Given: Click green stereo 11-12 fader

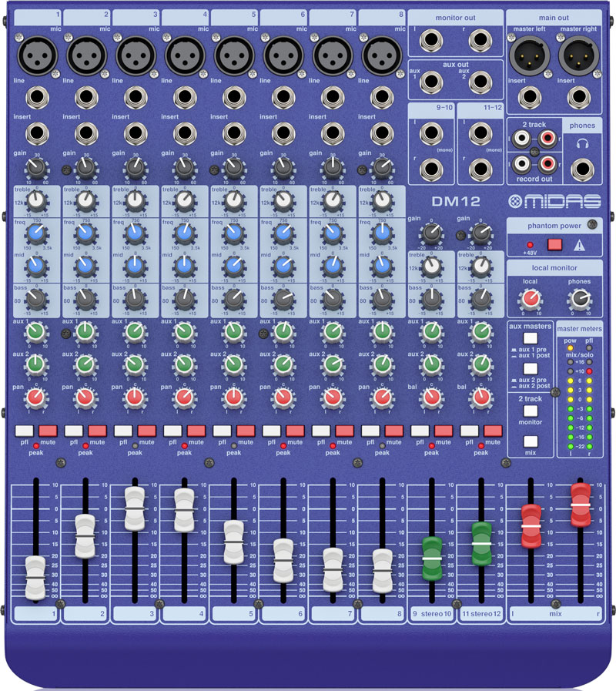Looking at the screenshot, I should [x=481, y=544].
